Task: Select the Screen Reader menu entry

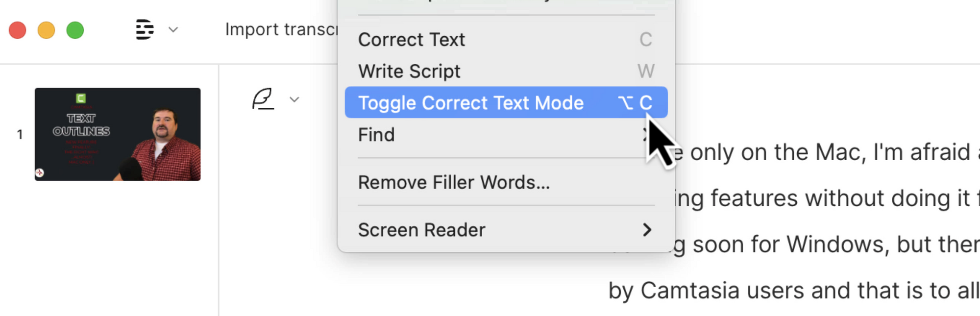Action: point(421,230)
